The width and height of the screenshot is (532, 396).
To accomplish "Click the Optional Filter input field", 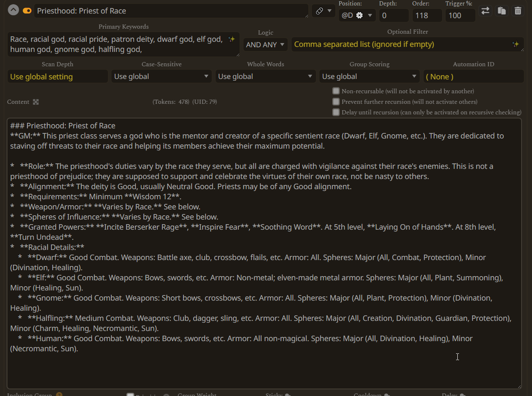I will 408,44.
